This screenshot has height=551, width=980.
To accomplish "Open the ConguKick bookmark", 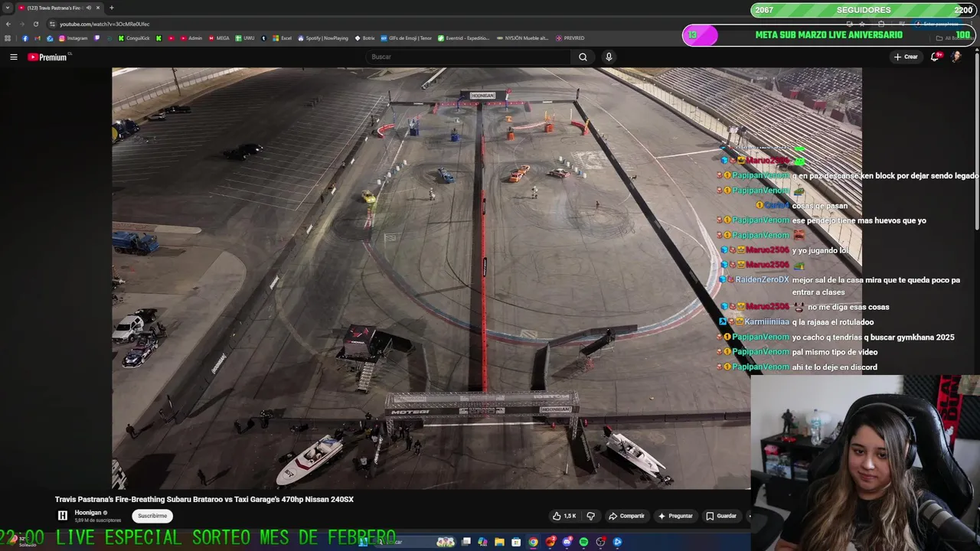I will pyautogui.click(x=134, y=38).
